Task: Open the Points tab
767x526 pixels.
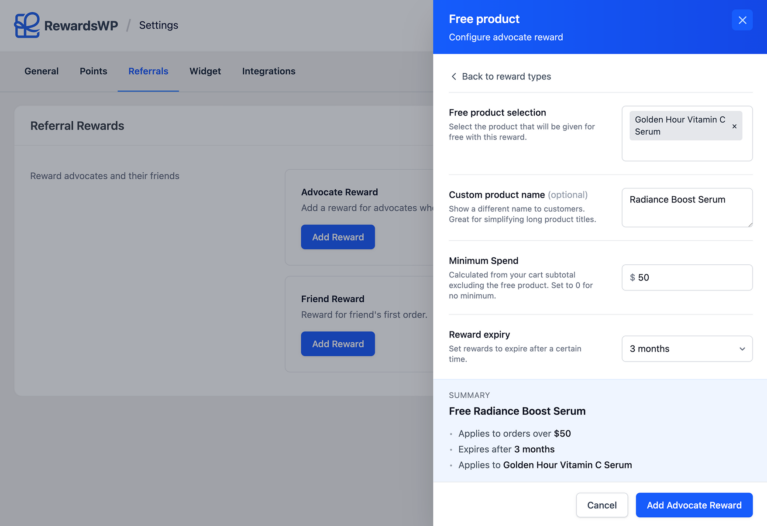Action: (x=93, y=71)
